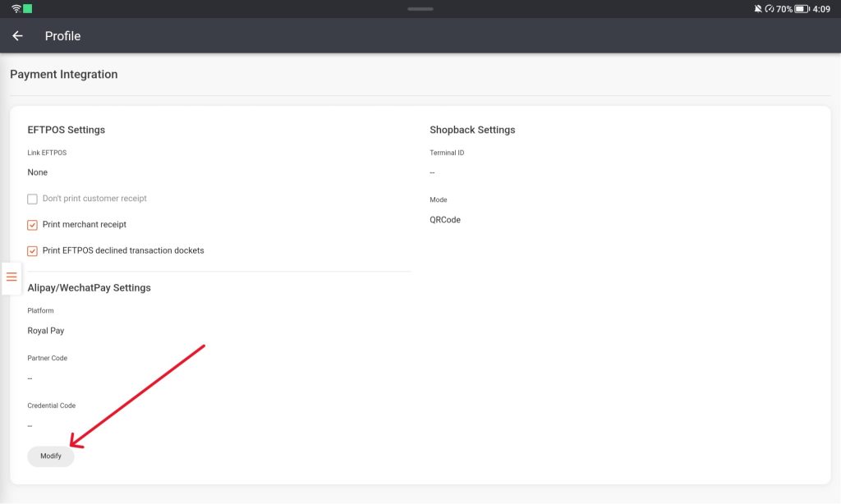This screenshot has height=504, width=841.
Task: Click the Partner Code label
Action: click(x=47, y=358)
